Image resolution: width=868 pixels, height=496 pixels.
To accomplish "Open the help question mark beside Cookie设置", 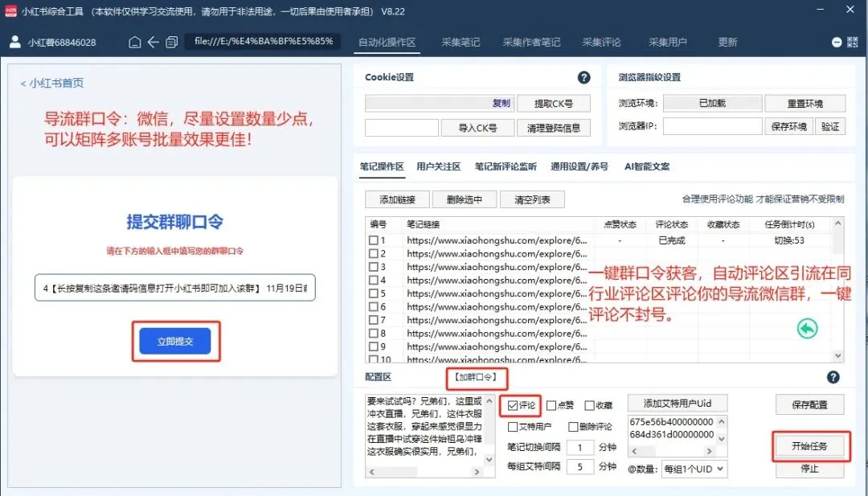I will [x=584, y=77].
